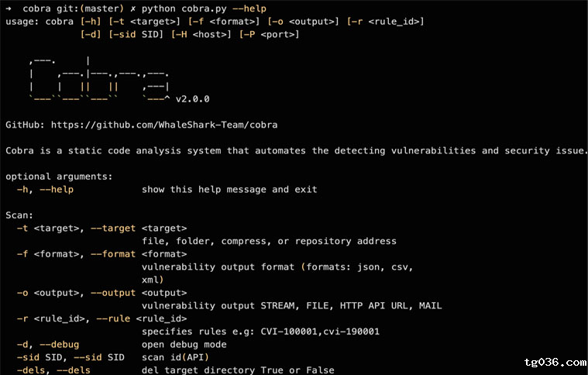Click the --format option name

(x=113, y=254)
